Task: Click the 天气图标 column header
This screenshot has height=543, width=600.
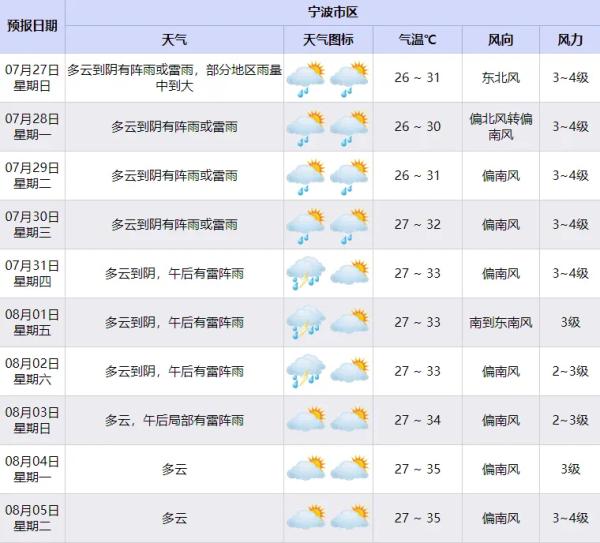Action: pyautogui.click(x=328, y=40)
